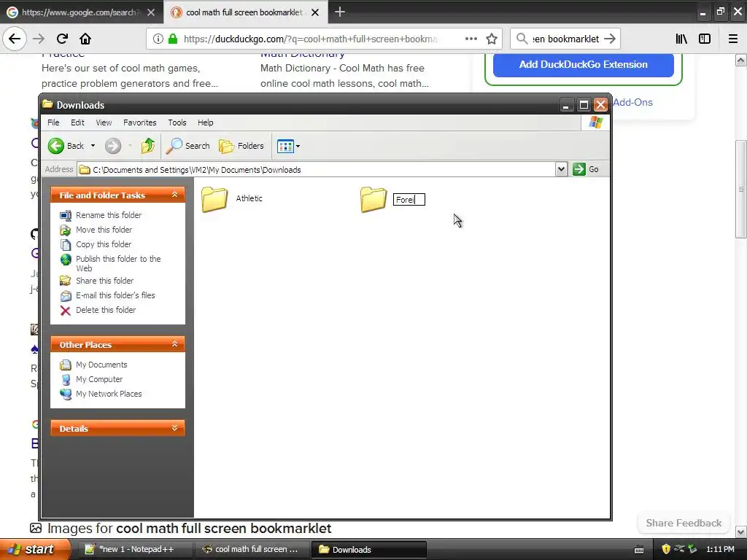
Task: Click the Windows flag logo in Explorer
Action: coord(595,122)
